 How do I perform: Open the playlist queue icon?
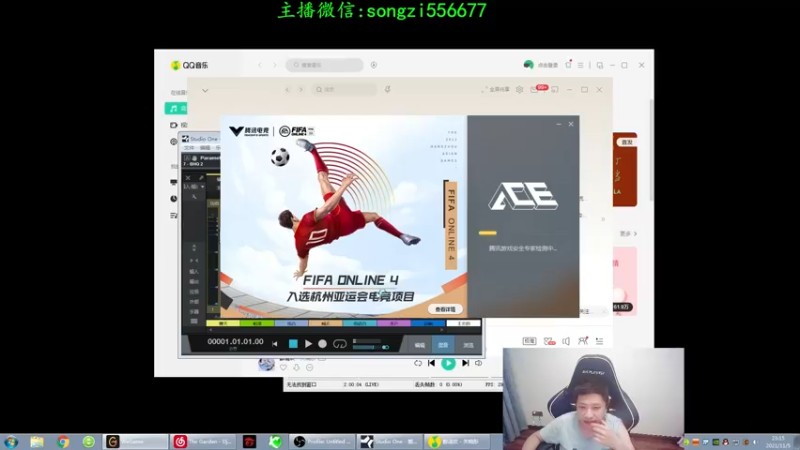pos(599,341)
